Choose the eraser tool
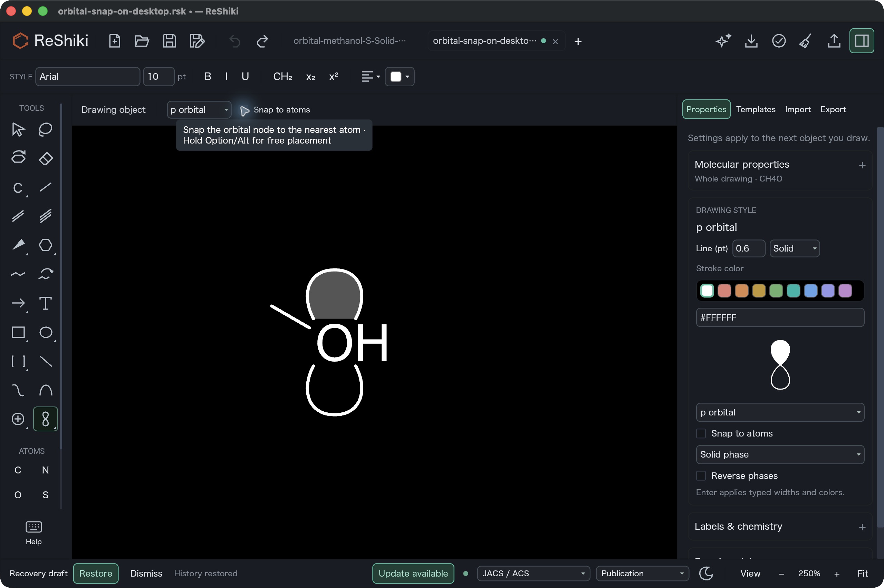Screen dimensions: 884x588 point(45,158)
